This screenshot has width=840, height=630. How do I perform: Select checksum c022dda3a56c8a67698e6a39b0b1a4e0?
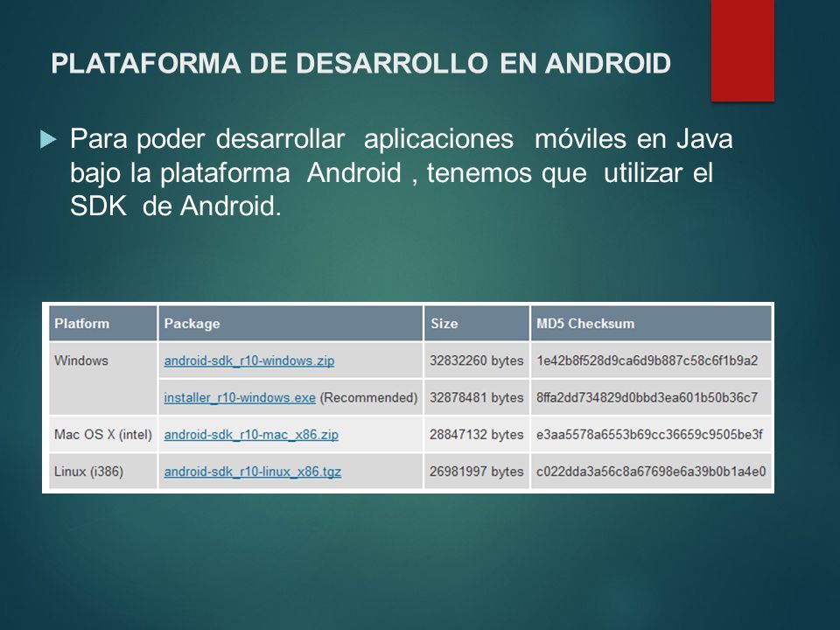point(651,472)
